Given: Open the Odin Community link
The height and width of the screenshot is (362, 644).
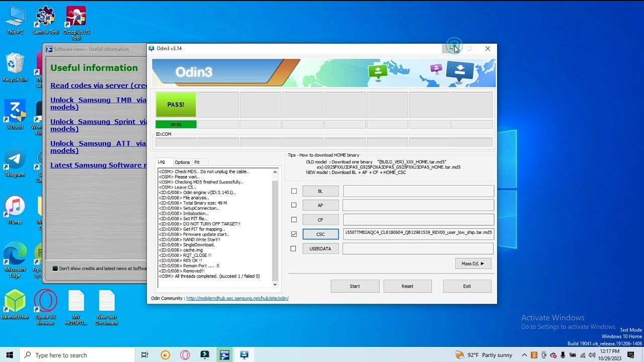Looking at the screenshot, I should pos(237,298).
